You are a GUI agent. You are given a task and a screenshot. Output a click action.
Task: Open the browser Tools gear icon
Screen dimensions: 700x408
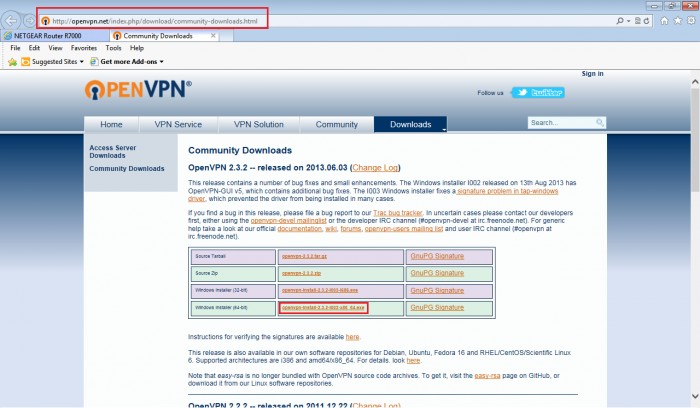tap(691, 21)
